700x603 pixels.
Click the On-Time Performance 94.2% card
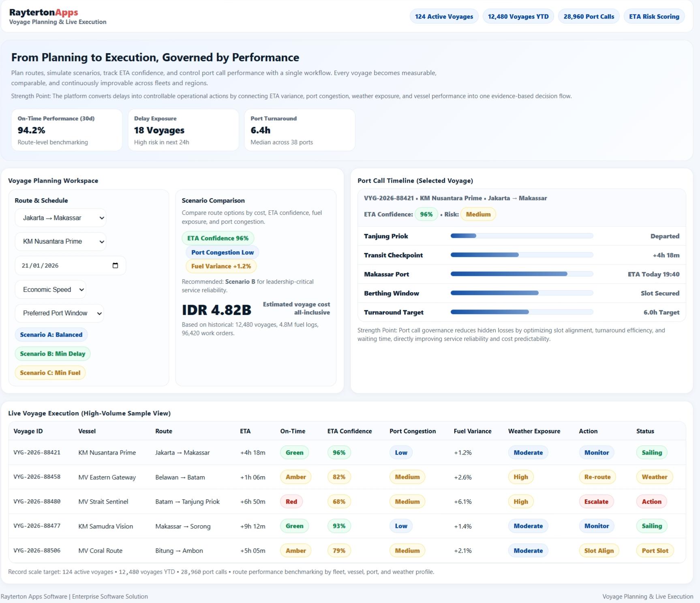[66, 130]
